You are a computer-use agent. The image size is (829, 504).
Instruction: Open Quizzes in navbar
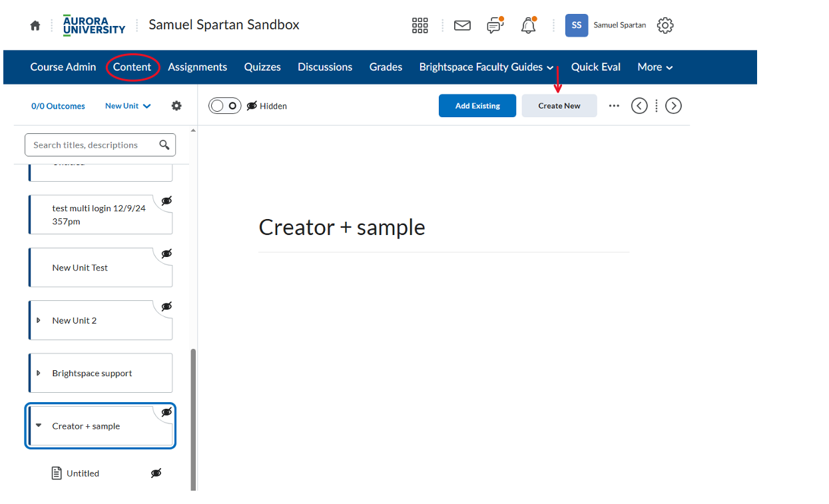[x=262, y=67]
